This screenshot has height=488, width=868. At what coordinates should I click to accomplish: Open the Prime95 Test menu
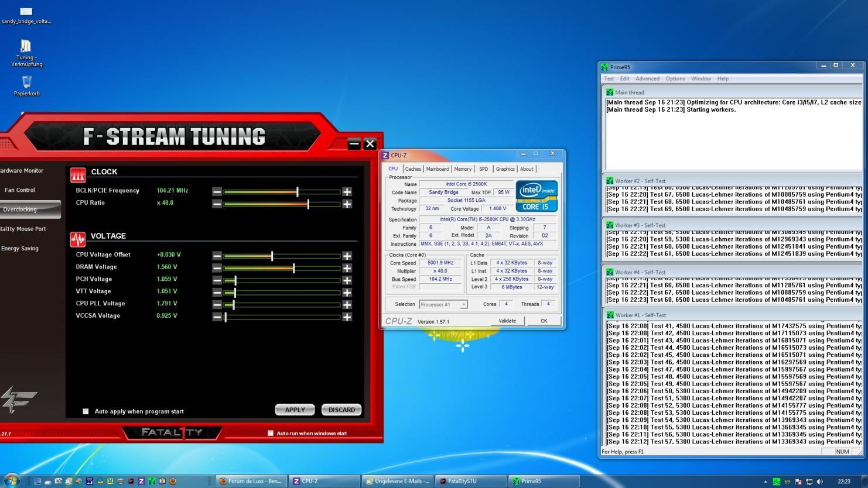point(609,78)
